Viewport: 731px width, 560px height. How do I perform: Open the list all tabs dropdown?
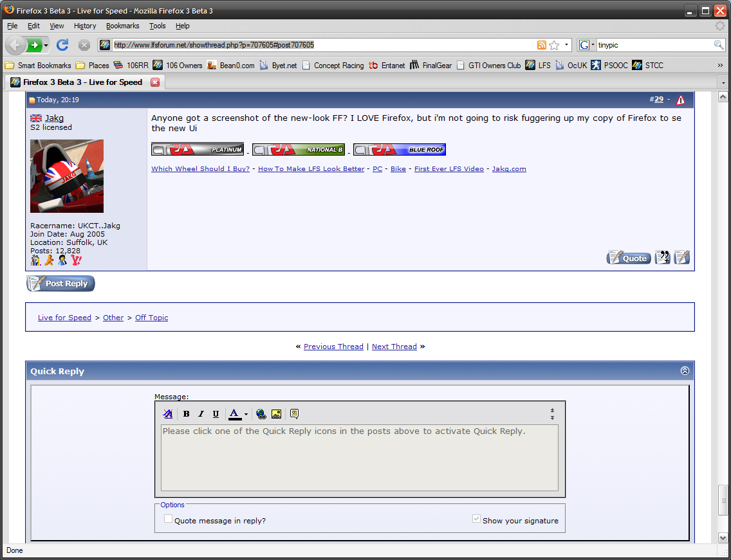(x=723, y=82)
